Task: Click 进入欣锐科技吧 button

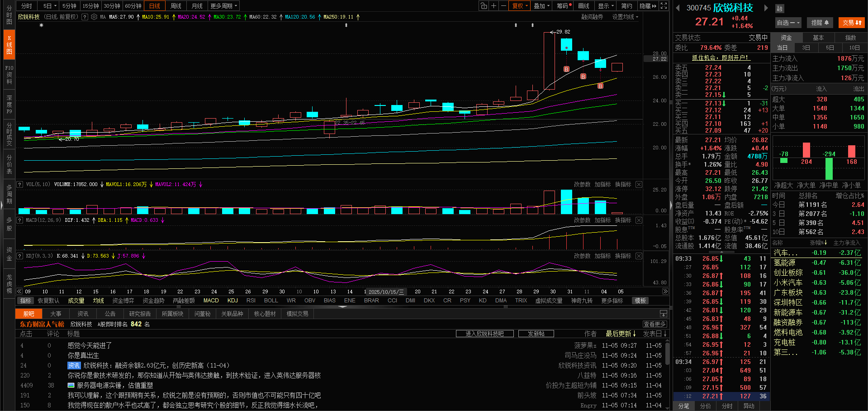Action: (484, 334)
